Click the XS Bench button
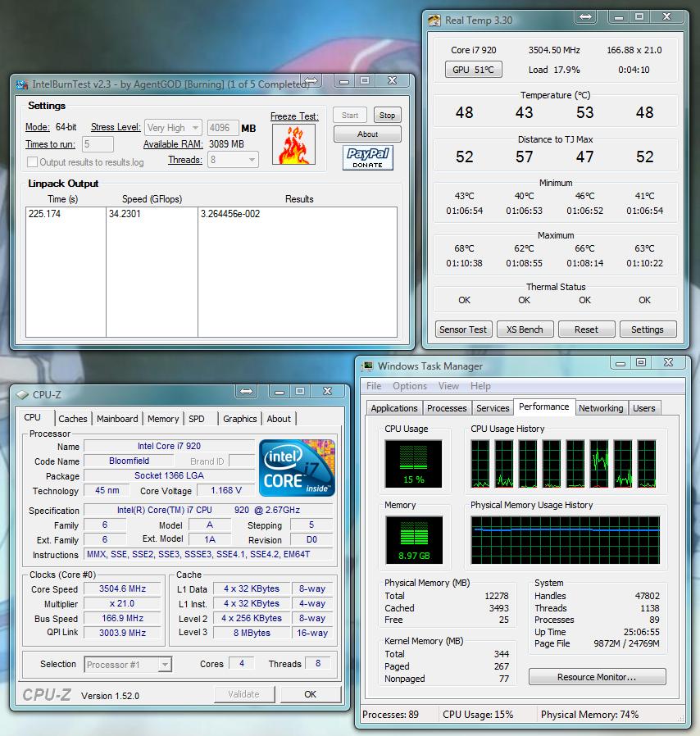The image size is (700, 736). [525, 329]
